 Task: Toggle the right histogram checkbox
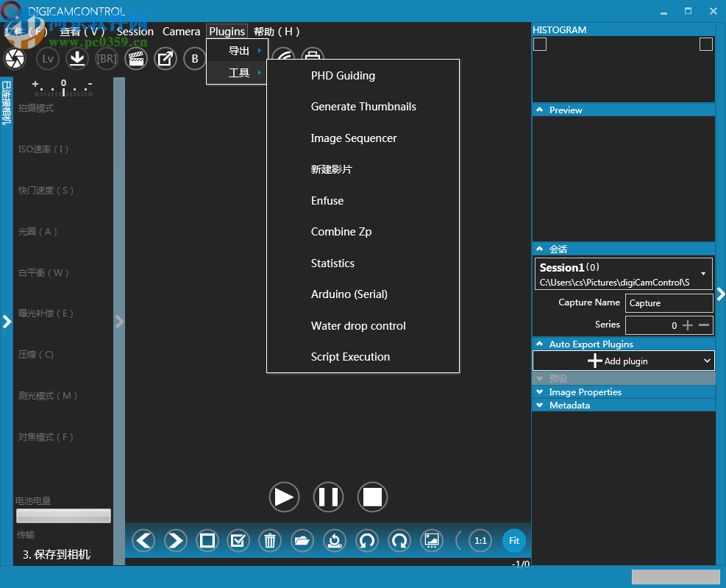click(x=706, y=44)
